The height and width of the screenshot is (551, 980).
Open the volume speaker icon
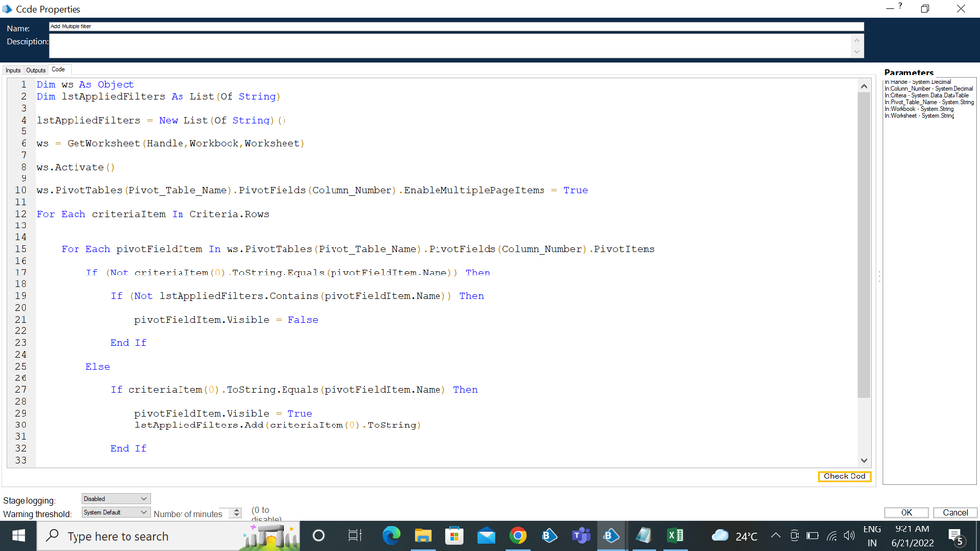point(849,536)
